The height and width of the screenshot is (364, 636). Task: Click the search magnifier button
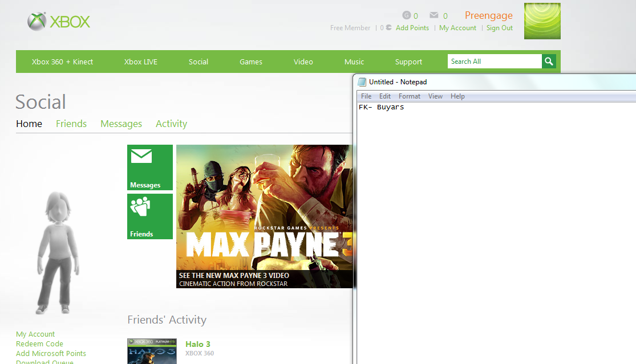coord(549,62)
